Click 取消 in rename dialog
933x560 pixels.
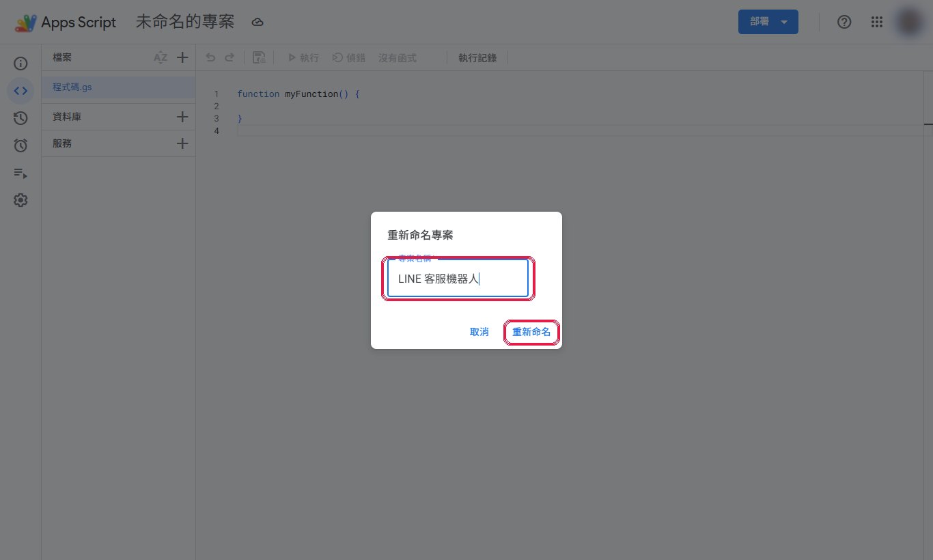(479, 332)
